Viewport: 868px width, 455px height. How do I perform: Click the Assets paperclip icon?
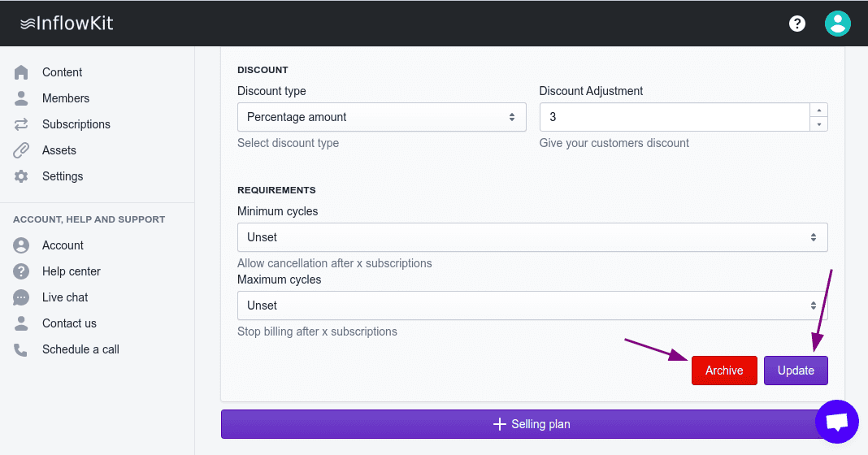tap(22, 150)
